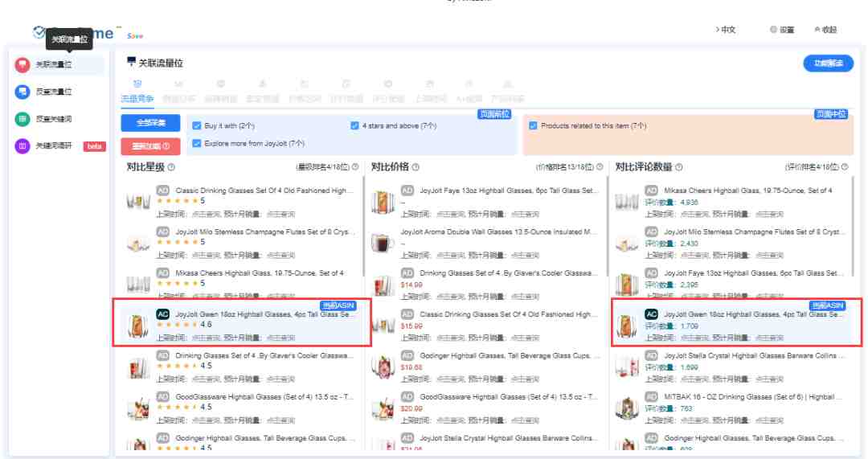Click review count 1,709 for JoyJolt Gwen
Screen dimensions: 868x459
tap(690, 326)
